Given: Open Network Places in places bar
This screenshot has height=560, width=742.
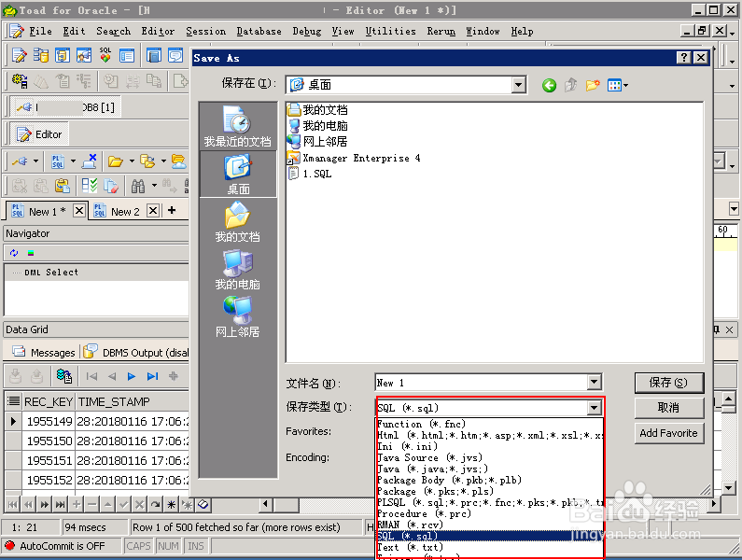Looking at the screenshot, I should click(238, 317).
